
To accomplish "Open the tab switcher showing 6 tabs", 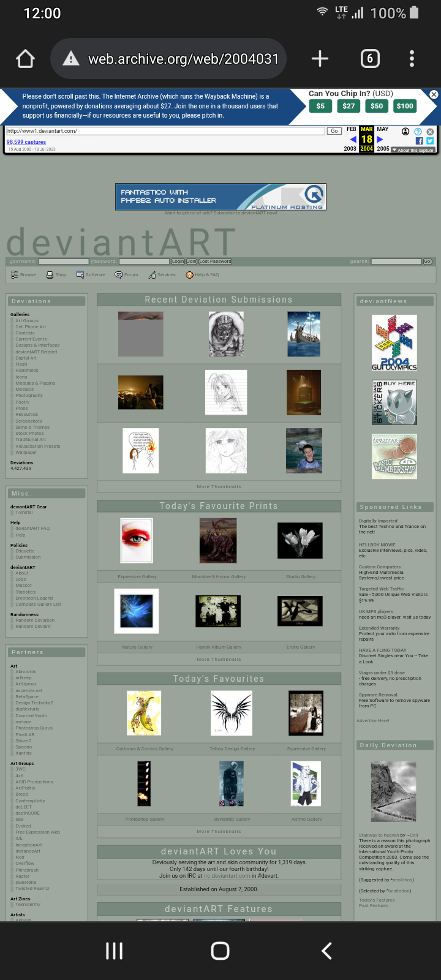I will point(369,59).
